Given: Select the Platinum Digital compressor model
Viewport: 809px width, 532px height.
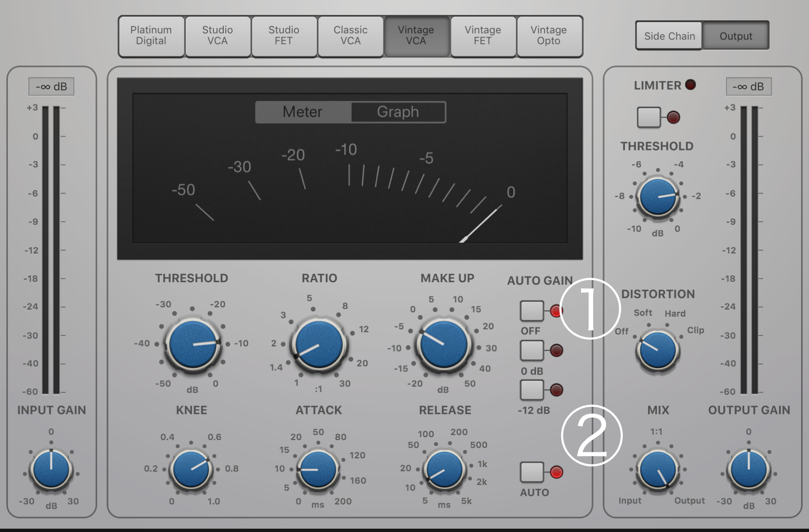Looking at the screenshot, I should [151, 36].
